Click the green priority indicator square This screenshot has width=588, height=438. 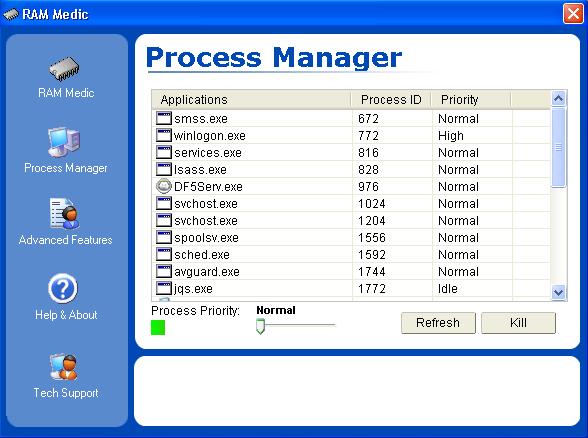point(158,327)
